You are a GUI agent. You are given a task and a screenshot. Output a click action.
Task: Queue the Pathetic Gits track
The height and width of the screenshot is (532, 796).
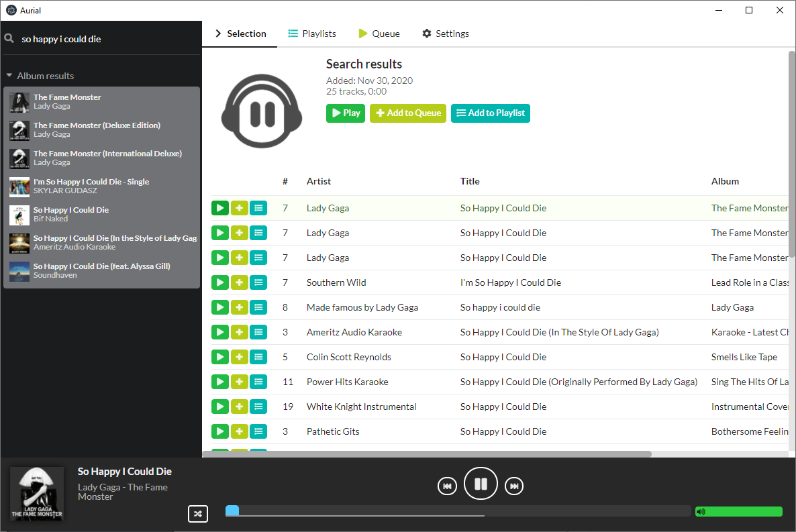point(239,432)
